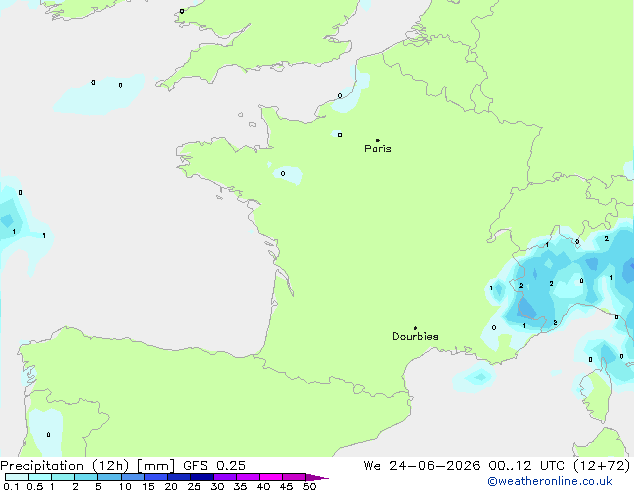Select the 10–15 mm legend color swatch
This screenshot has width=634, height=490.
[133, 477]
